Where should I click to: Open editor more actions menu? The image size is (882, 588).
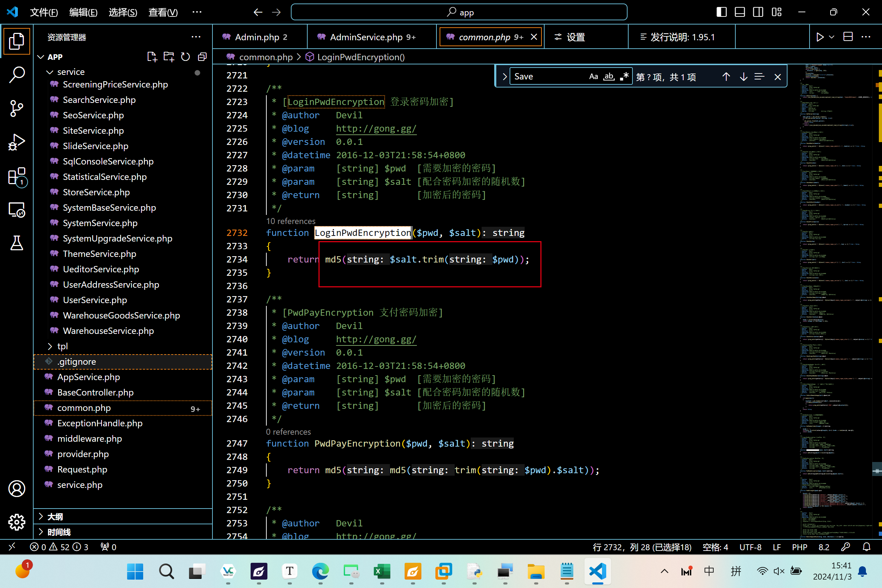coord(866,37)
